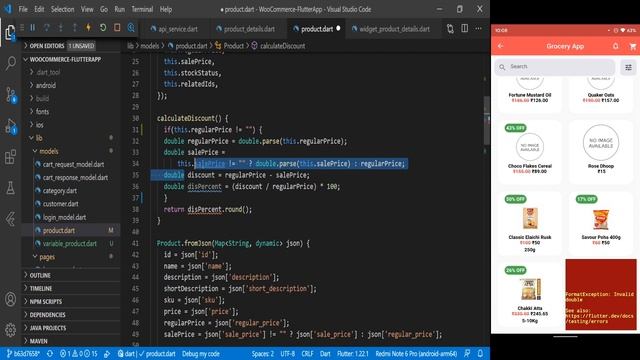Open the Search view in activity bar
The width and height of the screenshot is (640, 360).
click(10, 63)
